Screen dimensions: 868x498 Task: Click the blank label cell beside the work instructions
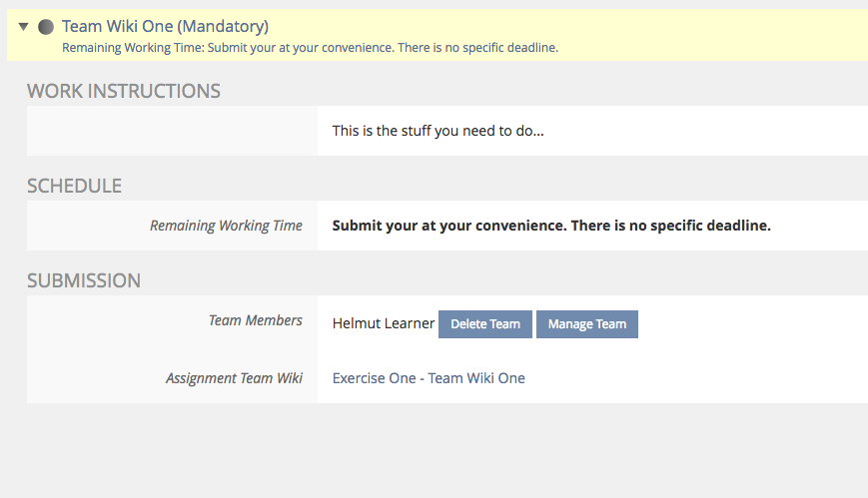pos(172,131)
